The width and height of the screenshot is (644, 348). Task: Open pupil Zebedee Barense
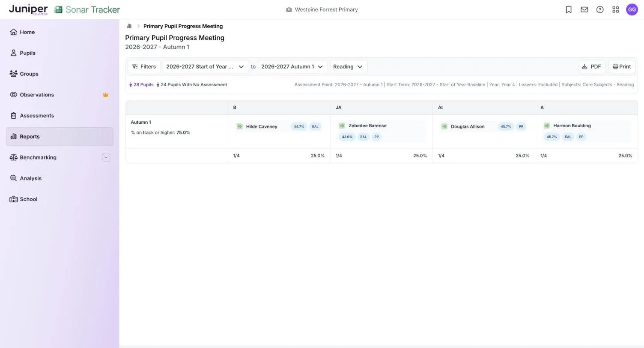pos(367,126)
